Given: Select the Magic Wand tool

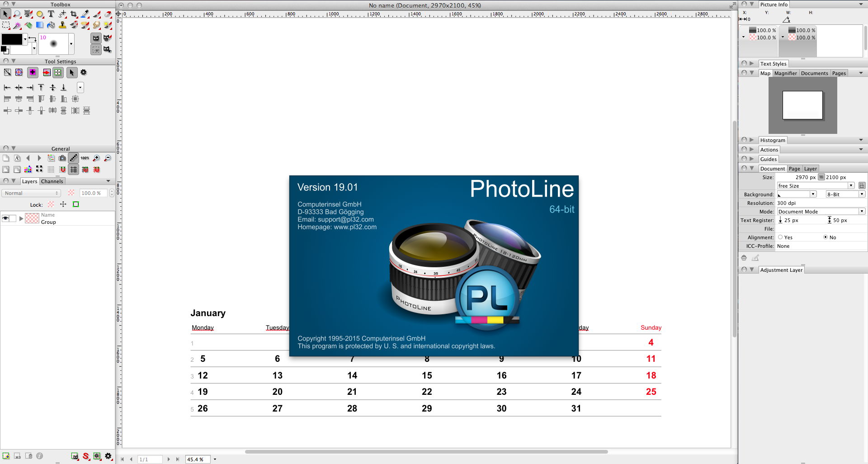Looking at the screenshot, I should click(17, 25).
